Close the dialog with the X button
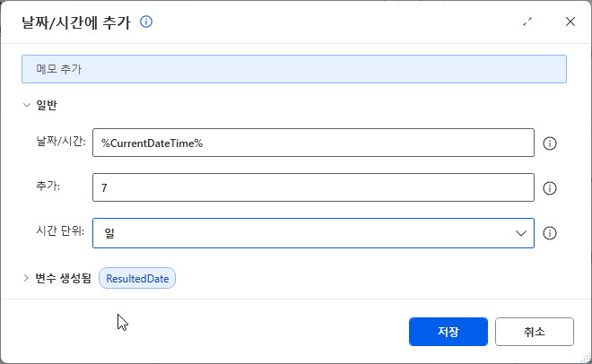Image resolution: width=592 pixels, height=364 pixels. click(x=570, y=22)
